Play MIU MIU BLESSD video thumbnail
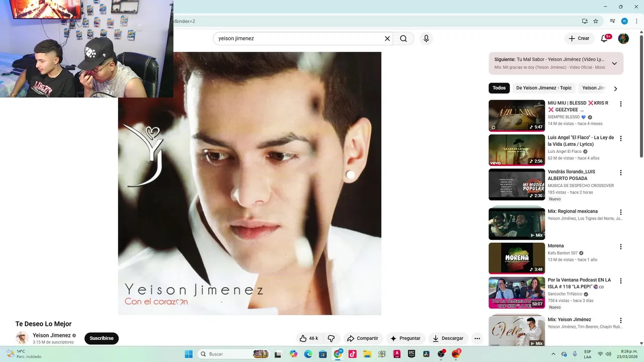The image size is (644, 362). coord(517,116)
